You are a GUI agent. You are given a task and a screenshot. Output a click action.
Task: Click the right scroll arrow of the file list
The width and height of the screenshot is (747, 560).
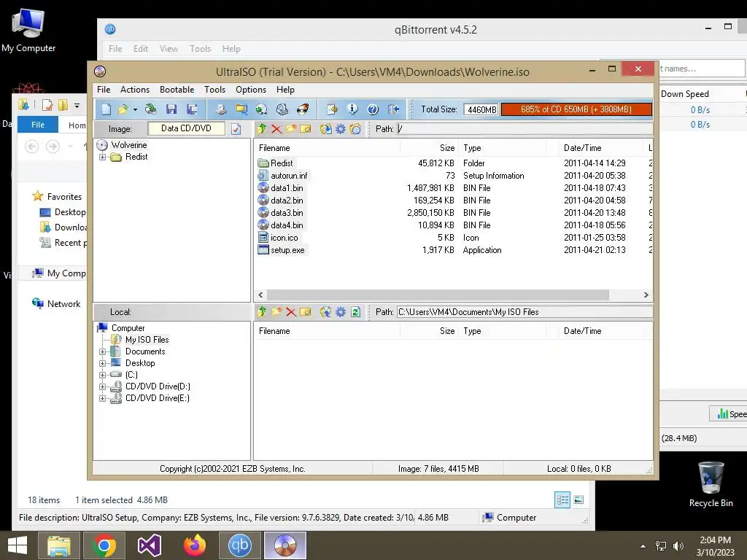click(x=646, y=295)
